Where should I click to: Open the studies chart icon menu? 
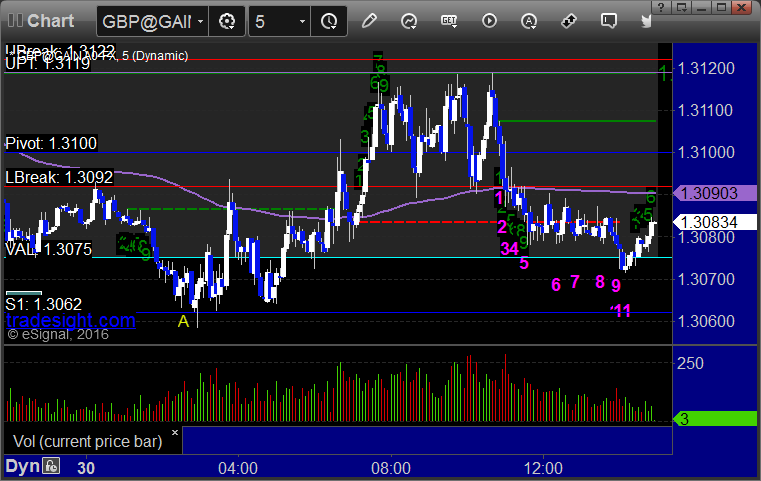[x=409, y=21]
